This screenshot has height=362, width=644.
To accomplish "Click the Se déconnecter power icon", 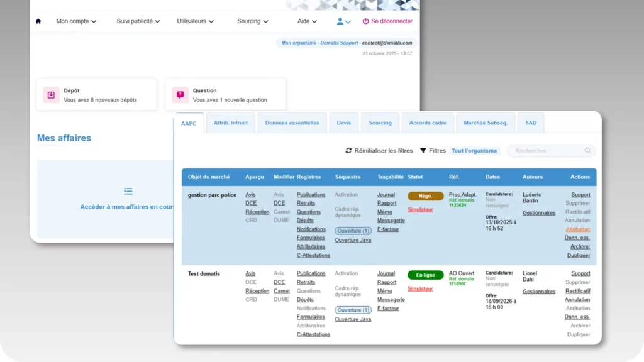I will tap(365, 21).
